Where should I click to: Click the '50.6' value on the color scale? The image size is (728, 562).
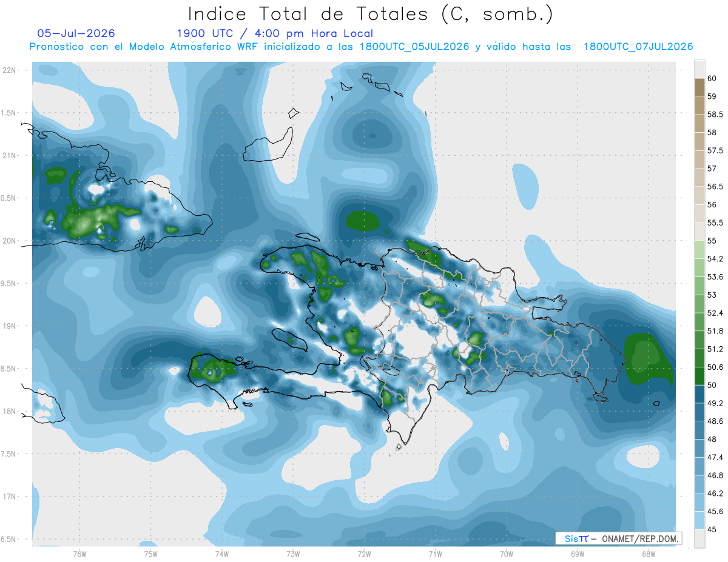[715, 367]
